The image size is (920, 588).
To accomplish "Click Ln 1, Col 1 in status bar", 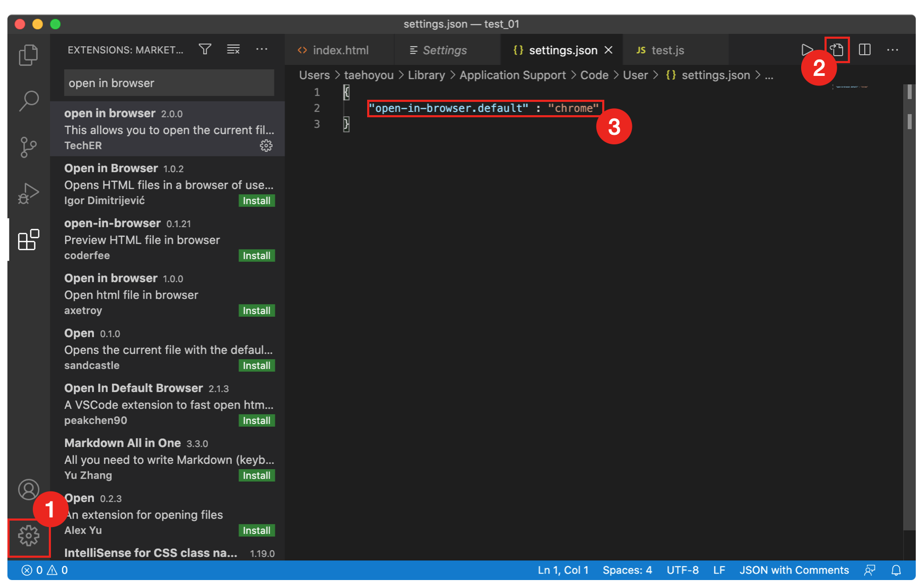I will (x=563, y=570).
